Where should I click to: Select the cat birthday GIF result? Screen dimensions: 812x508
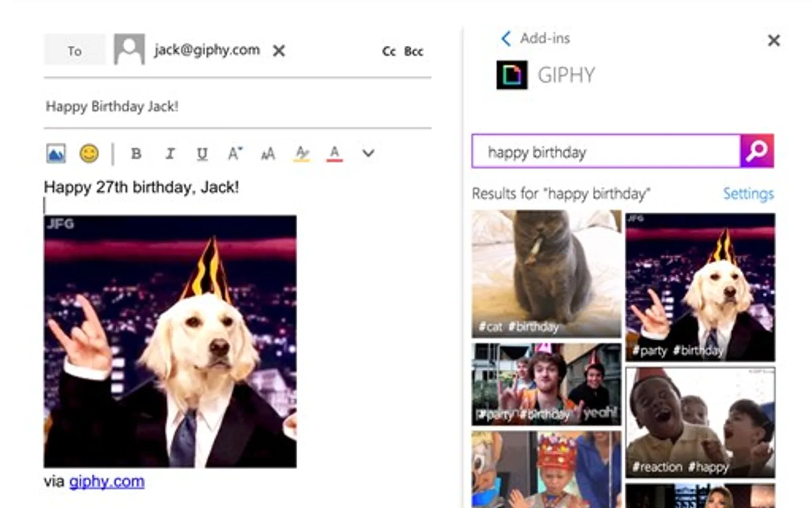click(x=547, y=274)
